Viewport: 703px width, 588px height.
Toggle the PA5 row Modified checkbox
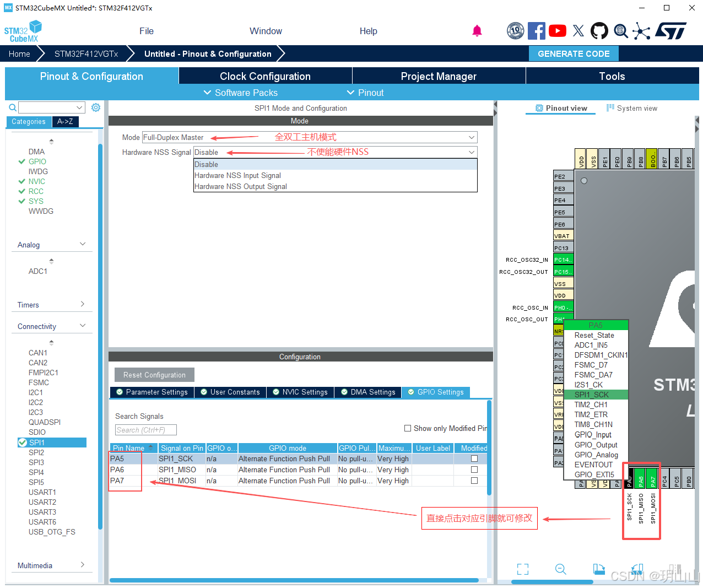coord(474,458)
